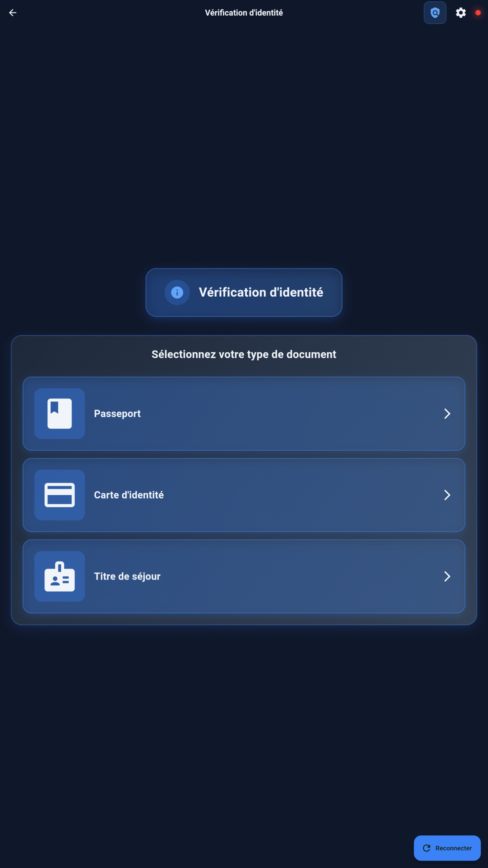The image size is (488, 868).
Task: Click the info icon in the Vérification badge
Action: click(177, 292)
